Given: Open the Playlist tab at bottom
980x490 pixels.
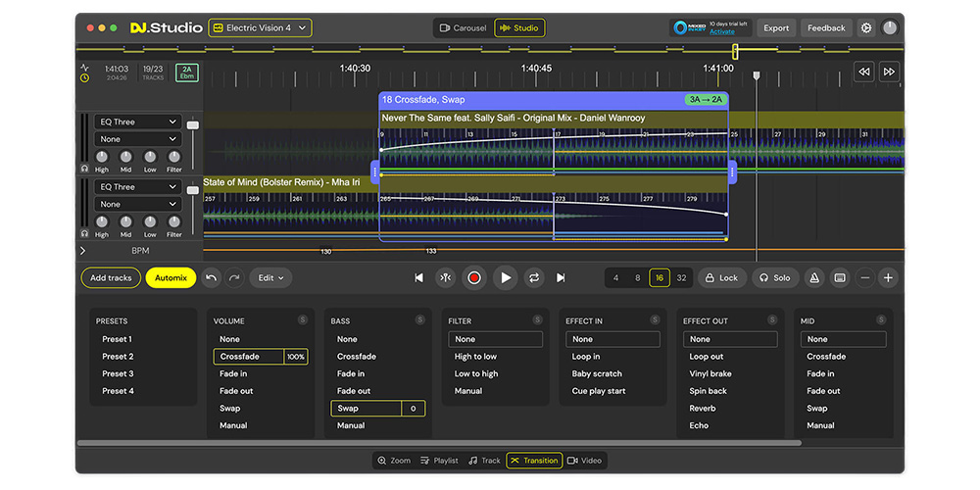Looking at the screenshot, I should [x=438, y=461].
